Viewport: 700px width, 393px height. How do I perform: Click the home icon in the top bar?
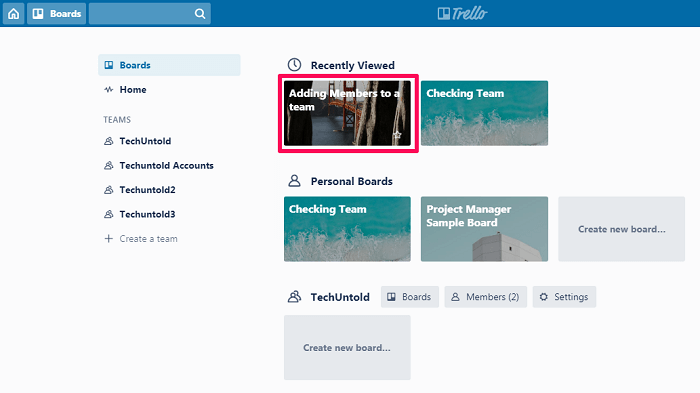pos(13,13)
